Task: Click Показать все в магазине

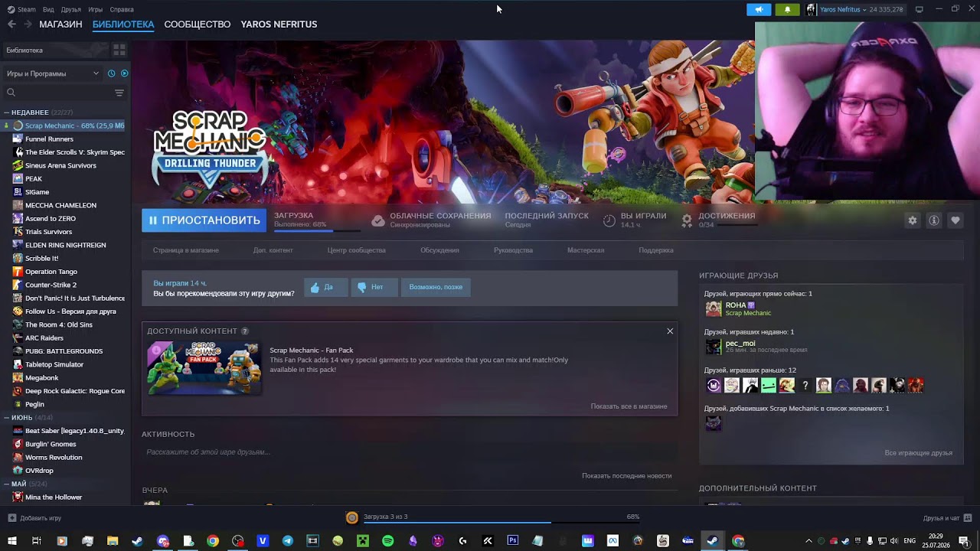Action: point(629,406)
